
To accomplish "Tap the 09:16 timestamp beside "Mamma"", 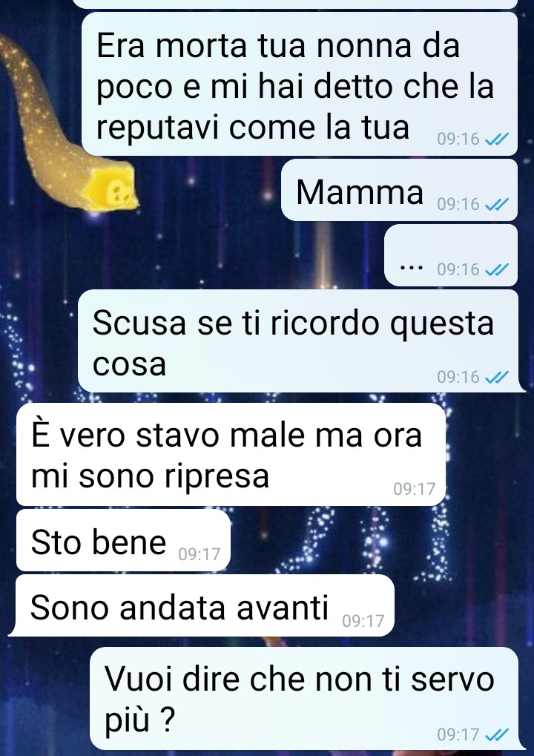I will tap(458, 205).
